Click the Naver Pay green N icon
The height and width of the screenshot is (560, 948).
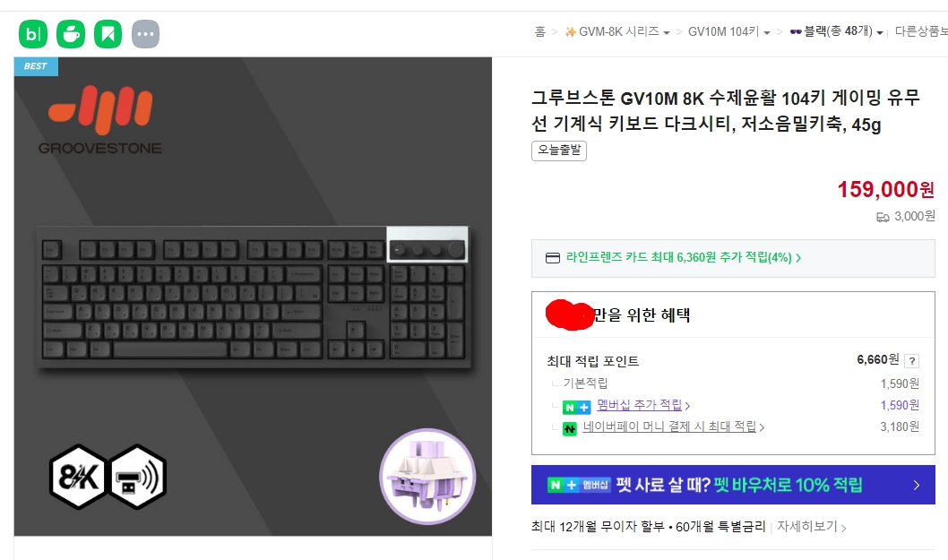[570, 429]
